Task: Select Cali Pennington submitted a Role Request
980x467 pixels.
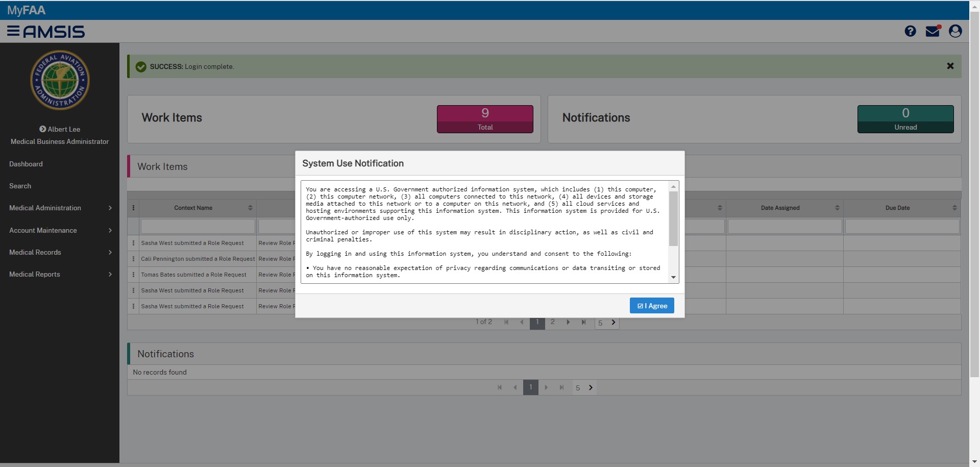Action: (x=198, y=259)
